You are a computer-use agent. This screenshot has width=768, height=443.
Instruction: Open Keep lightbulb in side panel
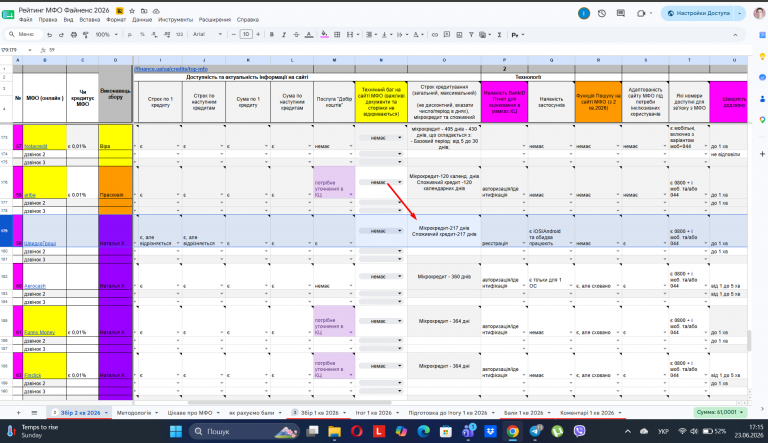point(762,56)
